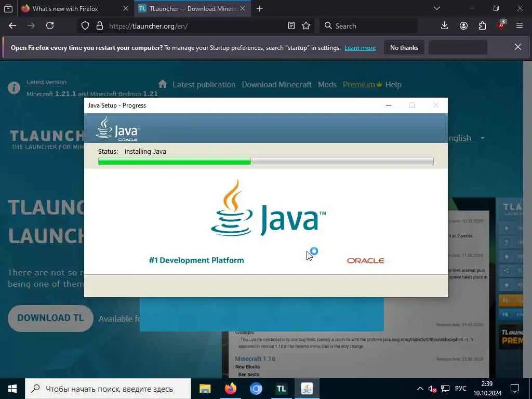532x399 pixels.
Task: Click the Windows taskbar search box
Action: point(108,389)
